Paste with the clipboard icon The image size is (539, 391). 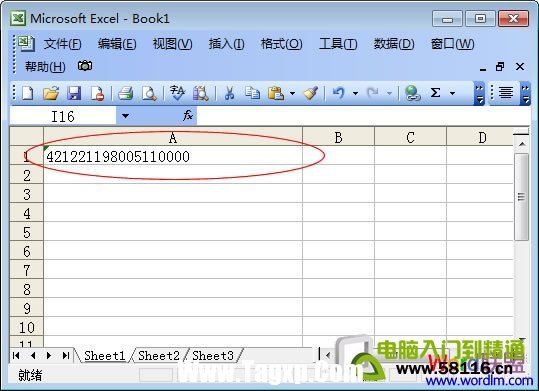pyautogui.click(x=276, y=93)
